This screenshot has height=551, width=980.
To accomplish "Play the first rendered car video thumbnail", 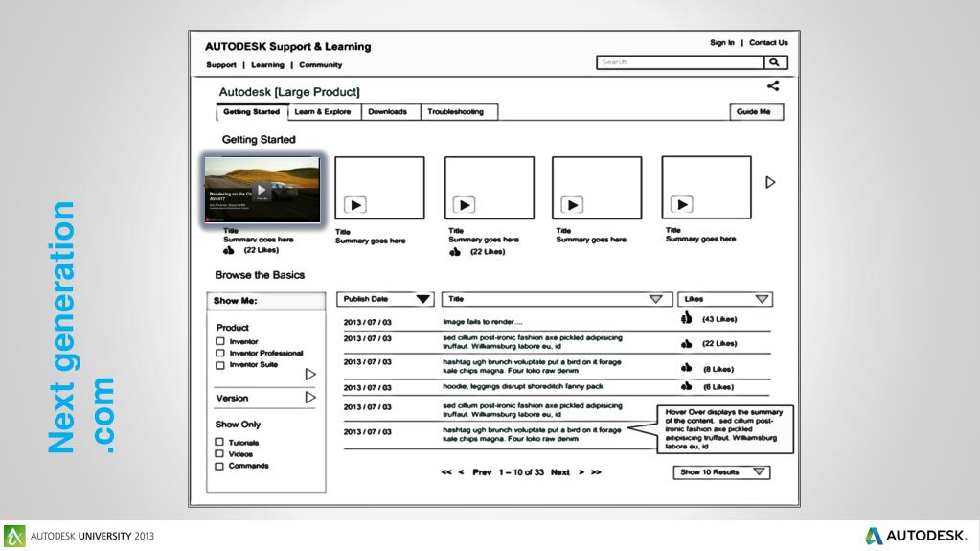I will click(262, 190).
